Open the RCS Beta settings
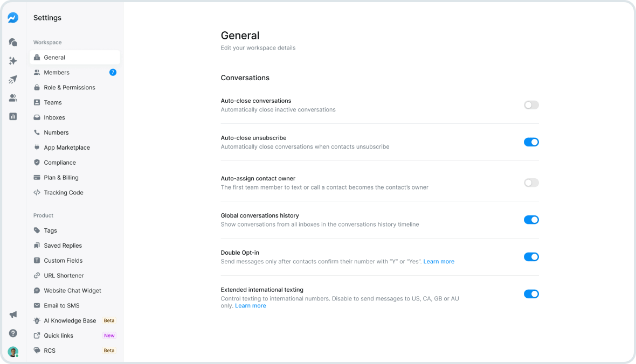The width and height of the screenshot is (636, 364). pyautogui.click(x=50, y=350)
